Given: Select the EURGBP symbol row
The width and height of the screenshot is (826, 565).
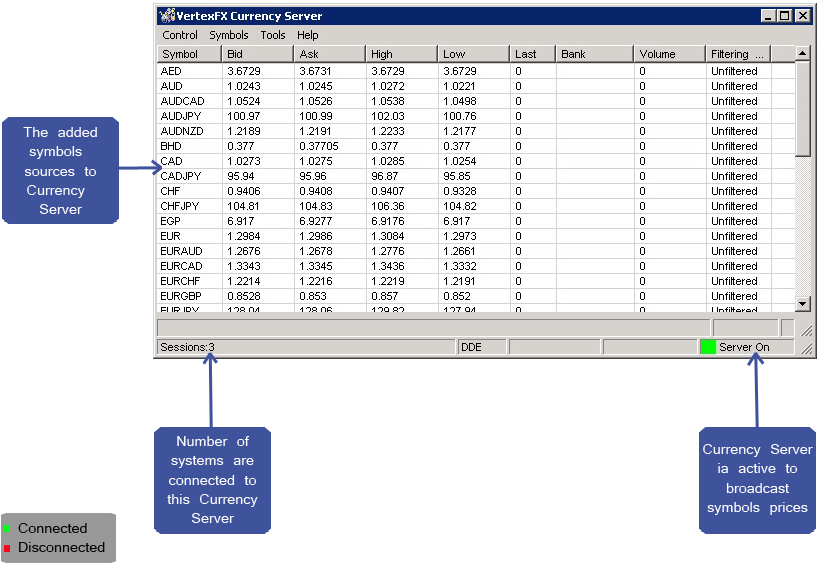Looking at the screenshot, I should click(476, 296).
